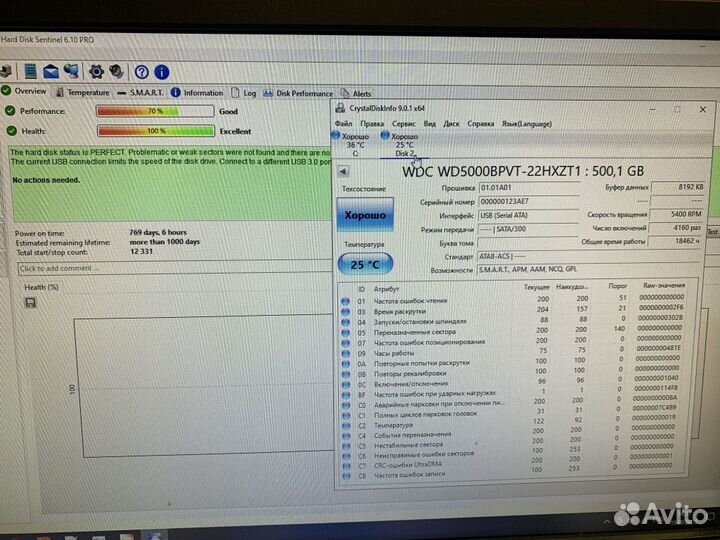Viewport: 720px width, 540px height.
Task: Open the Information tab
Action: point(197,93)
